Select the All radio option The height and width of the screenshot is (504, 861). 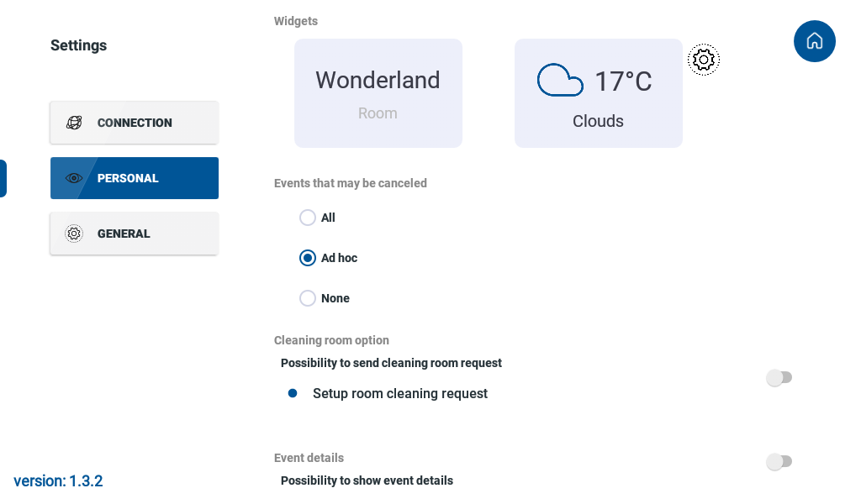pyautogui.click(x=308, y=218)
